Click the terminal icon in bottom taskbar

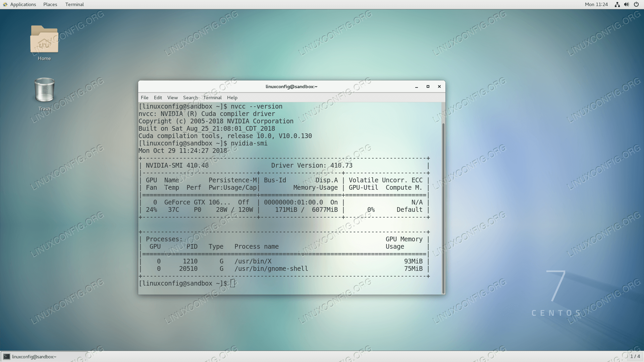coord(7,357)
